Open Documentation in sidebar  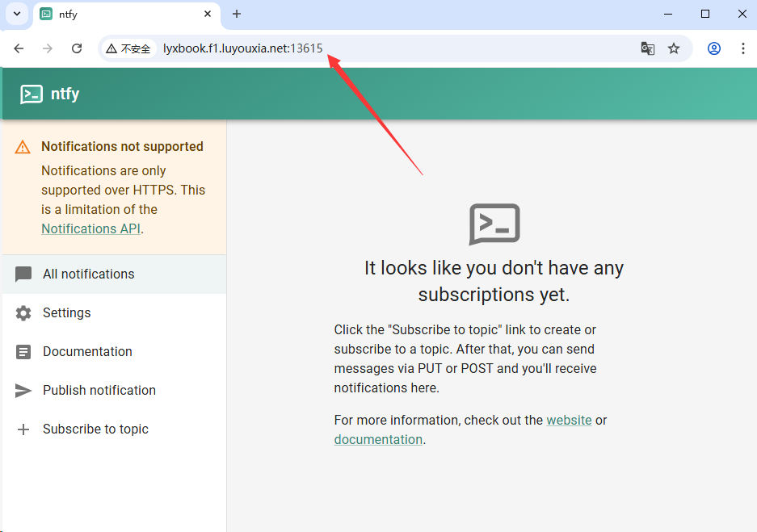[115, 352]
